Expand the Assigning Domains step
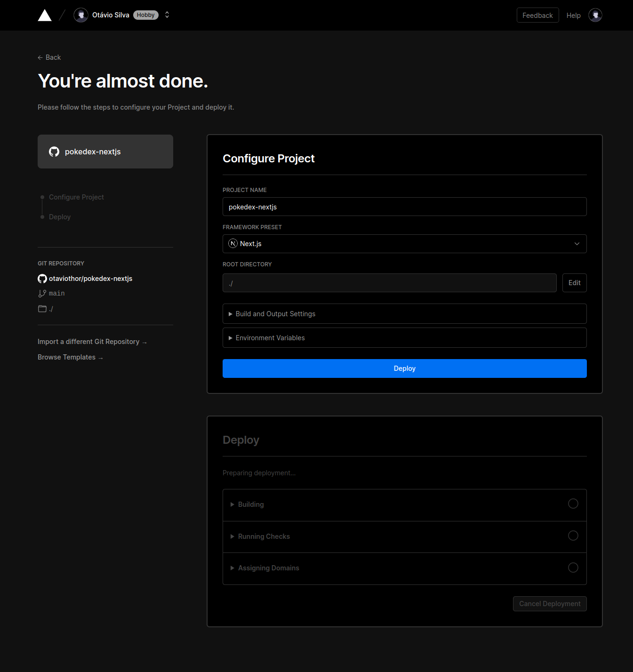This screenshot has height=672, width=633. point(405,568)
